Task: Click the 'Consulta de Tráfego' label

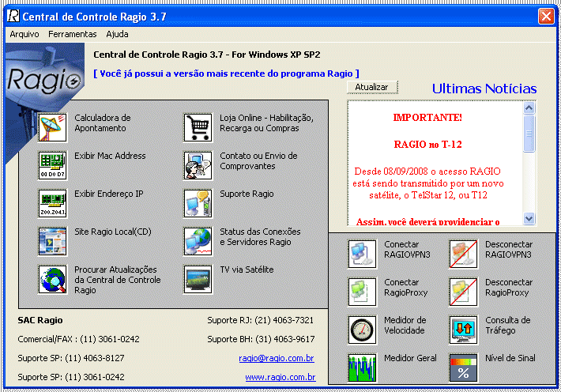Action: point(508,325)
